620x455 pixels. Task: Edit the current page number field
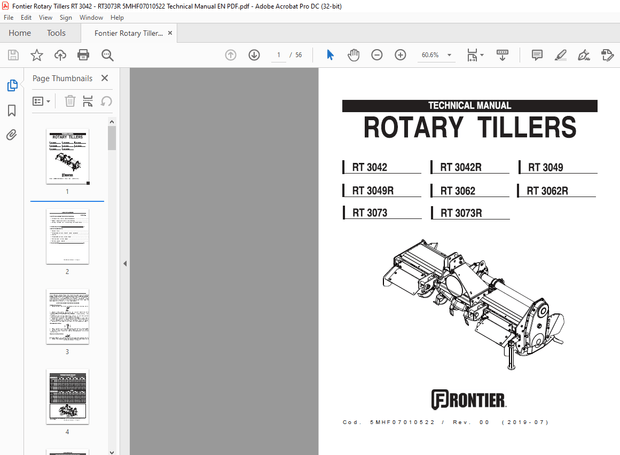[x=278, y=55]
